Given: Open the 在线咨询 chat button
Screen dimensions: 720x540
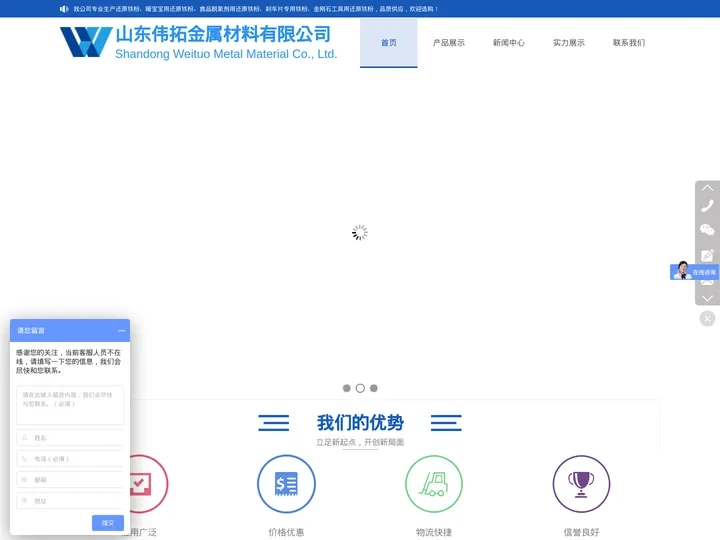Looking at the screenshot, I should tap(694, 271).
